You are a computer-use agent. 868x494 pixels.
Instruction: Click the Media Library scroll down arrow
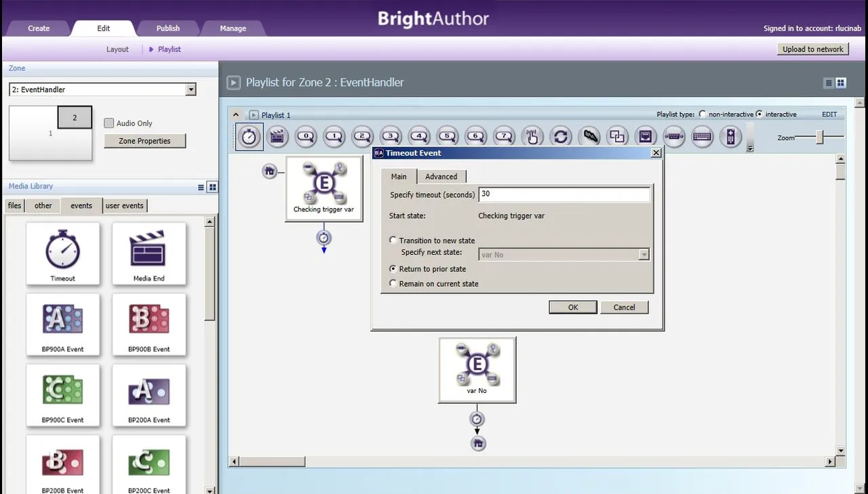(x=210, y=490)
